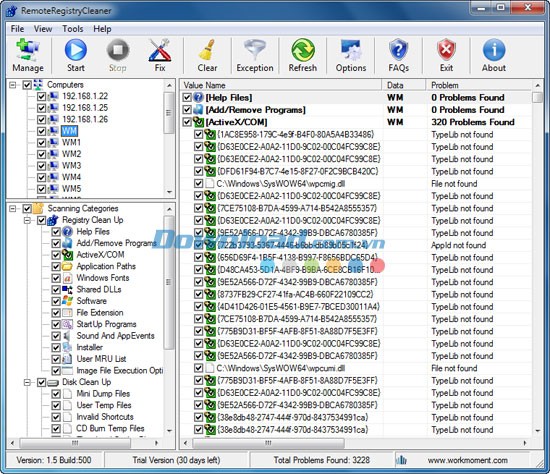
Task: Select the WM computer in the tree
Action: 69,131
